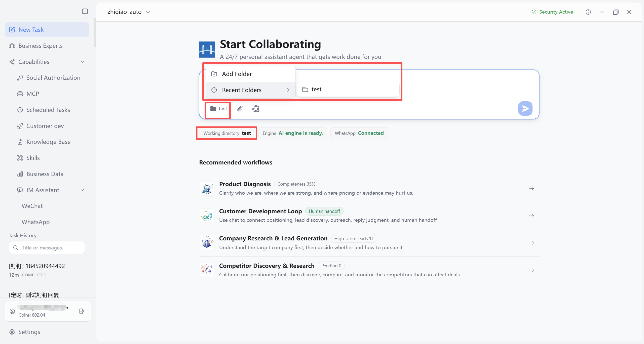
Task: Click the arrow on Product Diagnosis row
Action: [532, 189]
